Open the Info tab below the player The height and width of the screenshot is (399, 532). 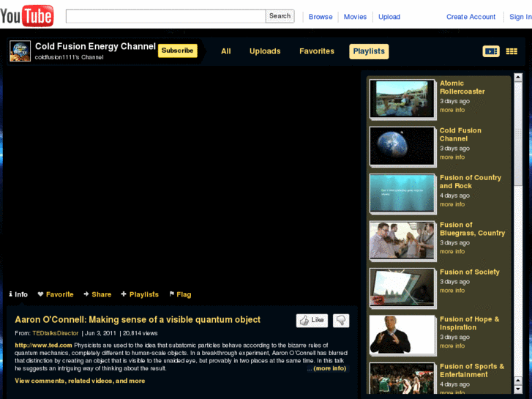[x=18, y=294]
